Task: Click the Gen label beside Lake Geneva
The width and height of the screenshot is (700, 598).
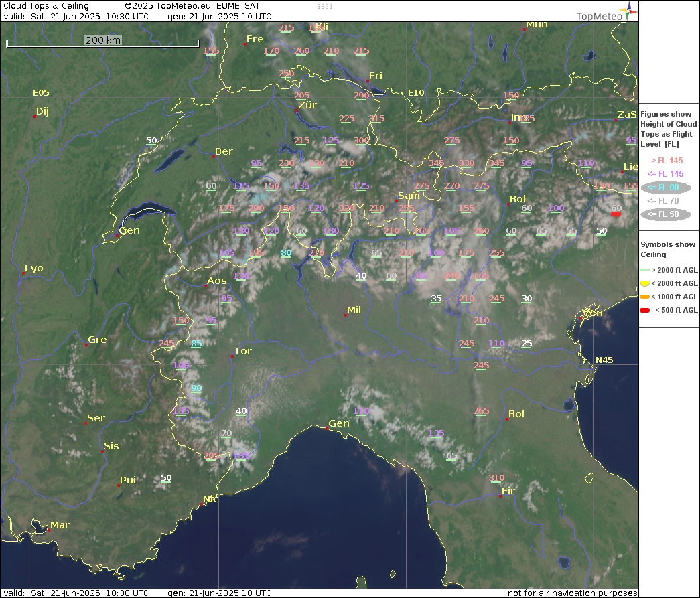Action: [x=129, y=230]
